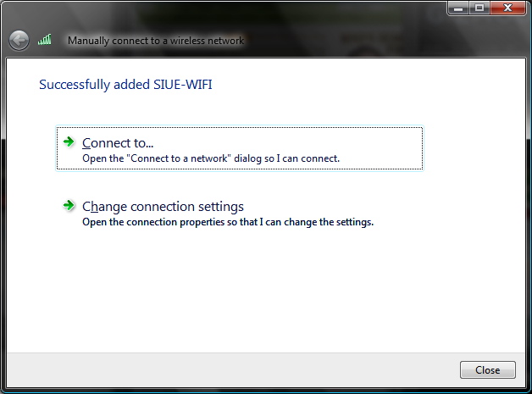Click empty space right of Change connection settings title
The width and height of the screenshot is (532, 394).
339,206
